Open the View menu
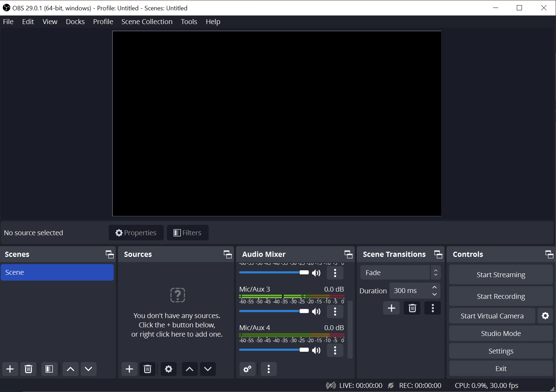The height and width of the screenshot is (392, 556). pyautogui.click(x=50, y=22)
